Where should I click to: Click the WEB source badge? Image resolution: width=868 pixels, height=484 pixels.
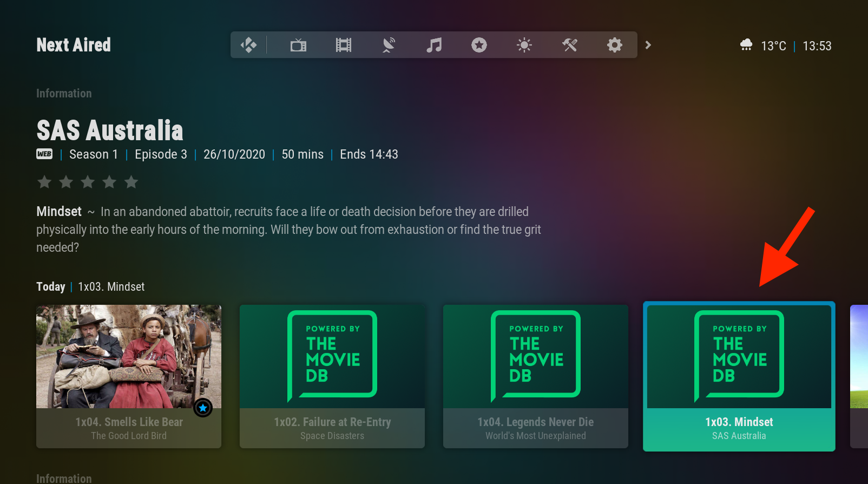pos(44,154)
